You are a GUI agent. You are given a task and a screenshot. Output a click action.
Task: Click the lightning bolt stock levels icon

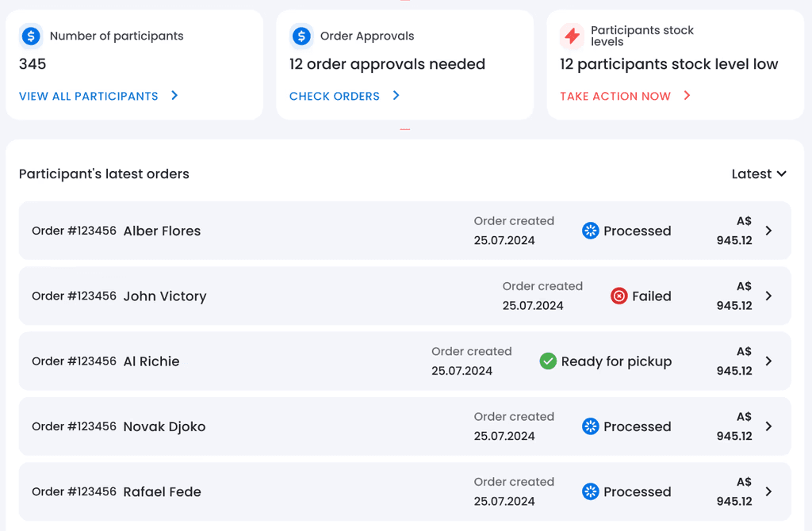coord(572,36)
